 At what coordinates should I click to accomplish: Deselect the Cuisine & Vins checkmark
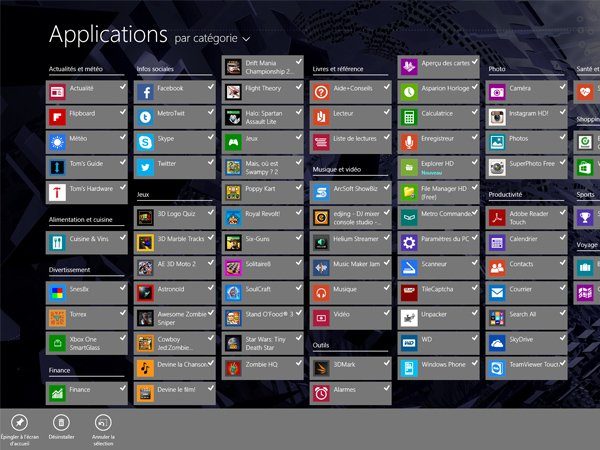click(123, 238)
